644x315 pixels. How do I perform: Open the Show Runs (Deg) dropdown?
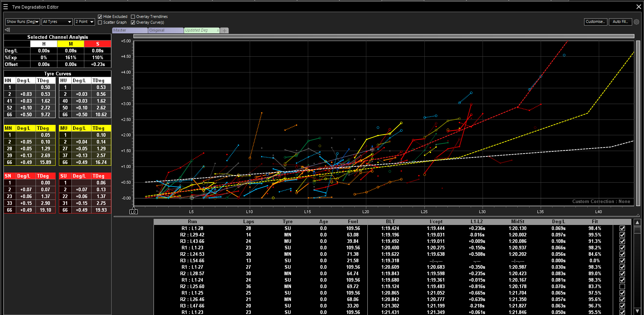click(x=23, y=22)
